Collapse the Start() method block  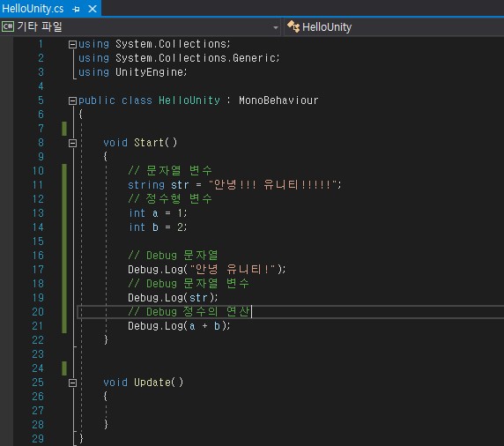click(x=72, y=143)
